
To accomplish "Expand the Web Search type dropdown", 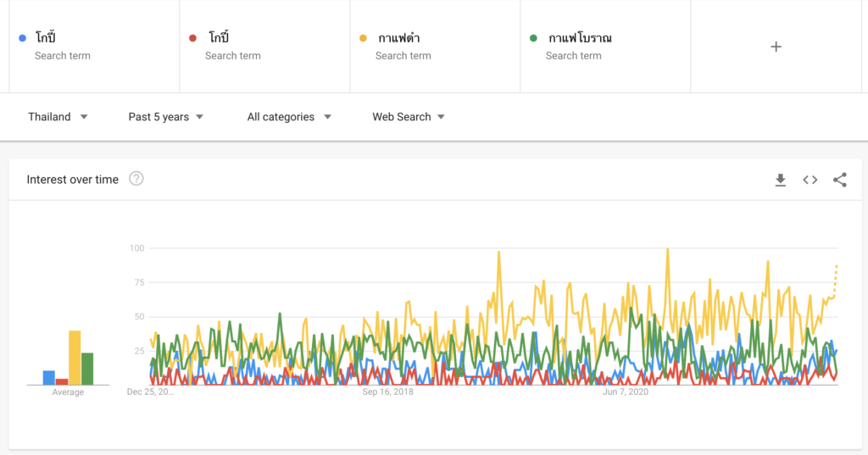I will point(409,117).
